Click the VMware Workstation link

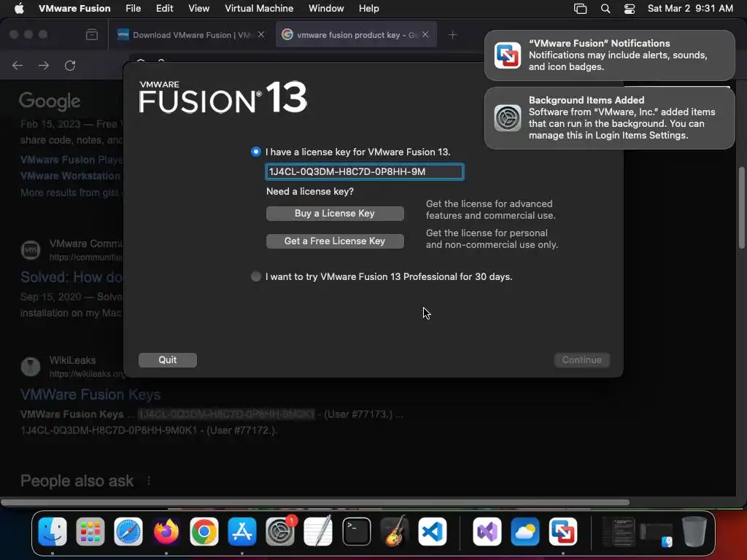71,176
